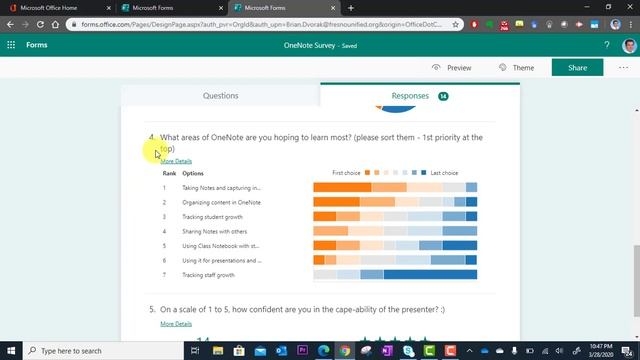Open Mail app from taskbar
Viewport: 640px width, 360px height.
point(260,351)
